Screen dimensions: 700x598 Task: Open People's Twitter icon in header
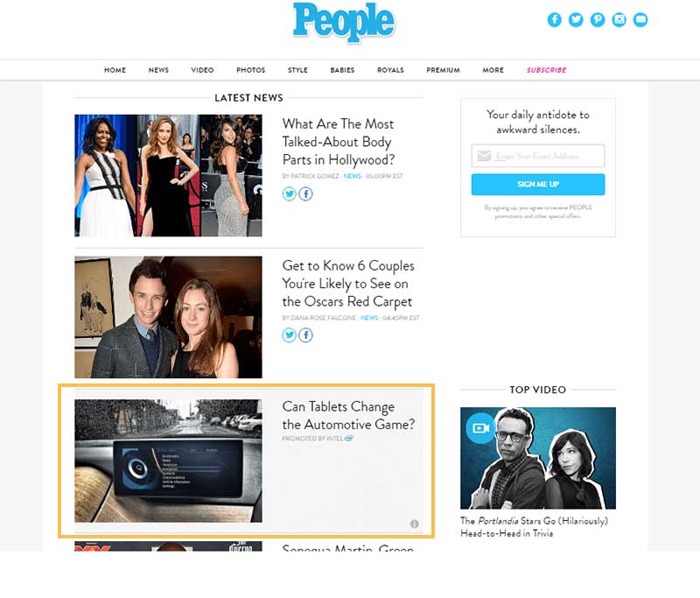click(576, 19)
